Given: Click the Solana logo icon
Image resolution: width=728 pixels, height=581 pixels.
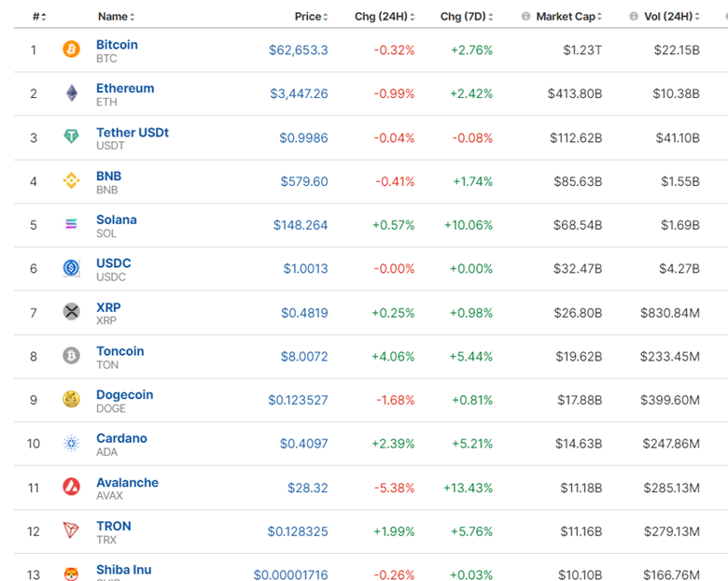Looking at the screenshot, I should click(x=71, y=224).
